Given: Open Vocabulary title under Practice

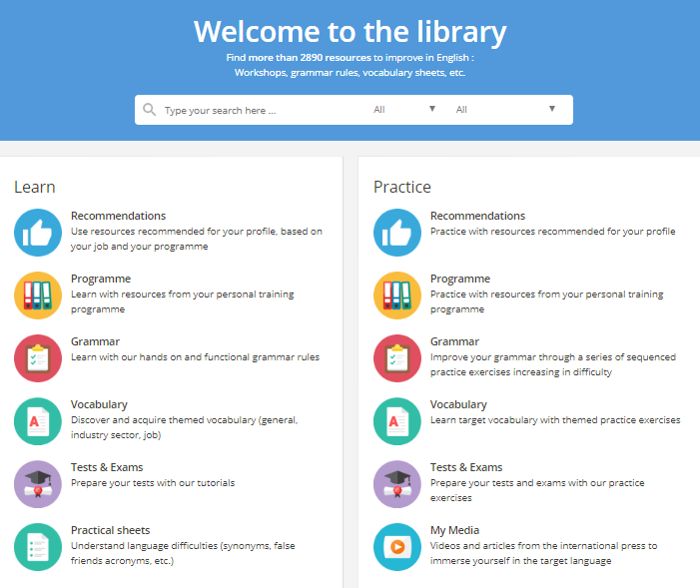Looking at the screenshot, I should coord(458,404).
